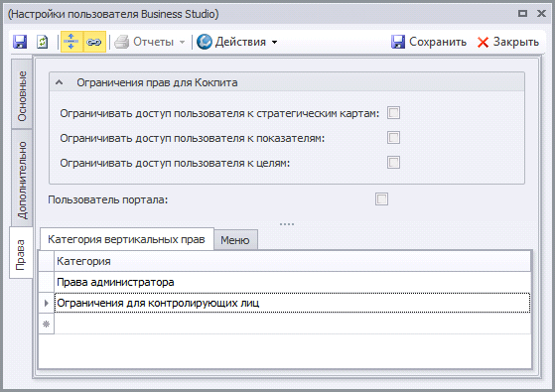Click the blue globe Действия icon

point(205,42)
